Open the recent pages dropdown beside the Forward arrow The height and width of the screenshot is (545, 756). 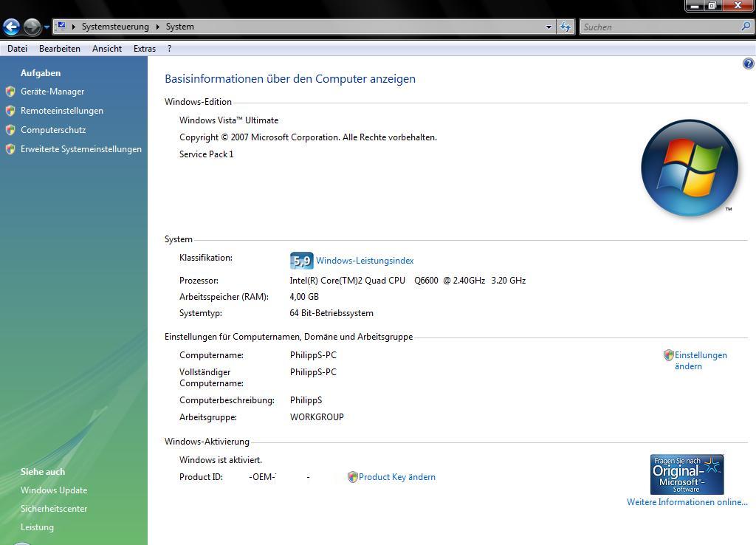[x=47, y=27]
